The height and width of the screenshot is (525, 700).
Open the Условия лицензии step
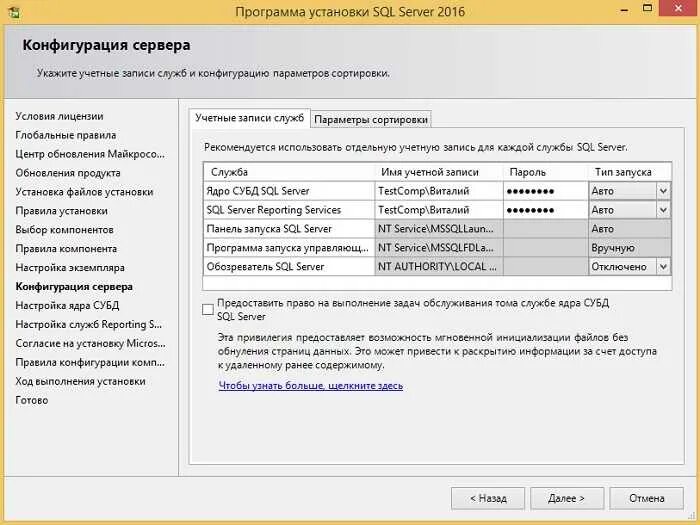(x=59, y=116)
